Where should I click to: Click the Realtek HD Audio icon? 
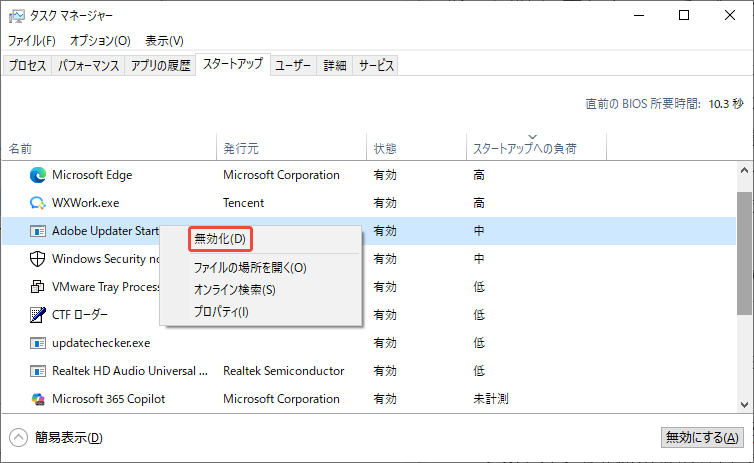pyautogui.click(x=38, y=371)
